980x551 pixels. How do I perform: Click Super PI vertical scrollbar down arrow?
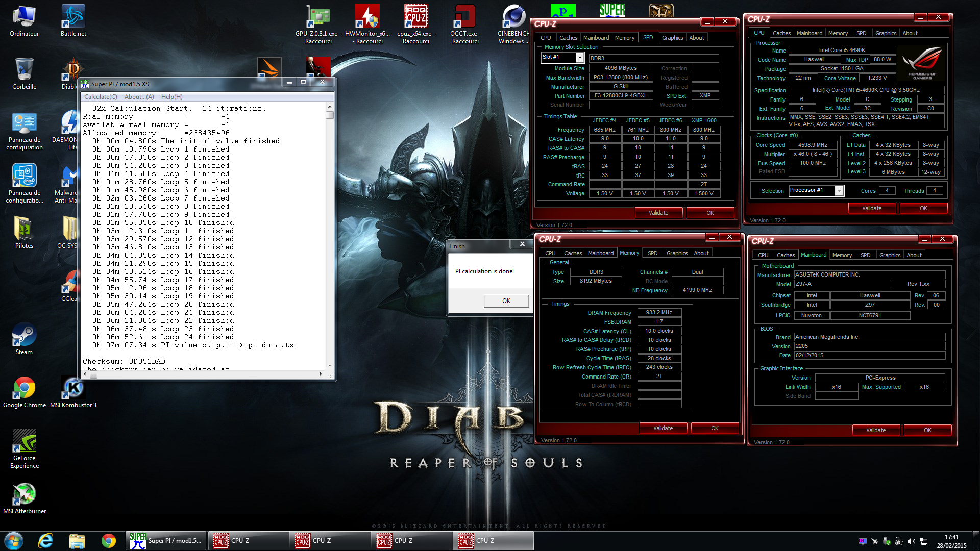[x=330, y=365]
